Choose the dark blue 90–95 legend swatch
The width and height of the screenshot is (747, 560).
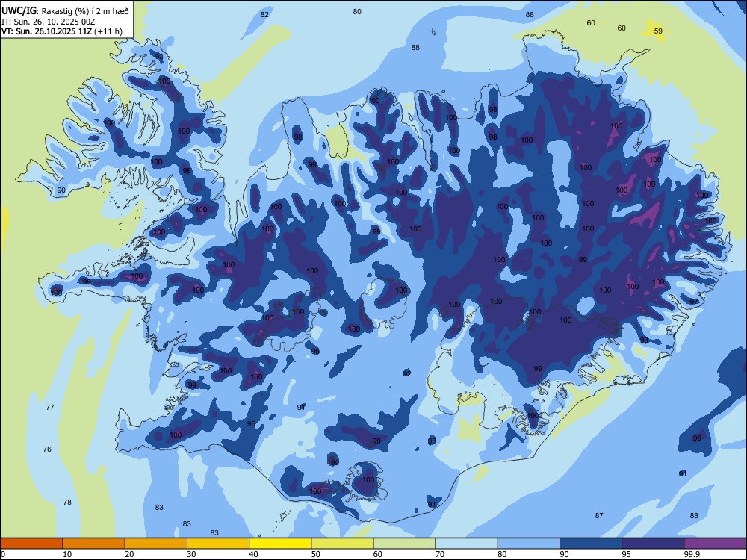(591, 544)
